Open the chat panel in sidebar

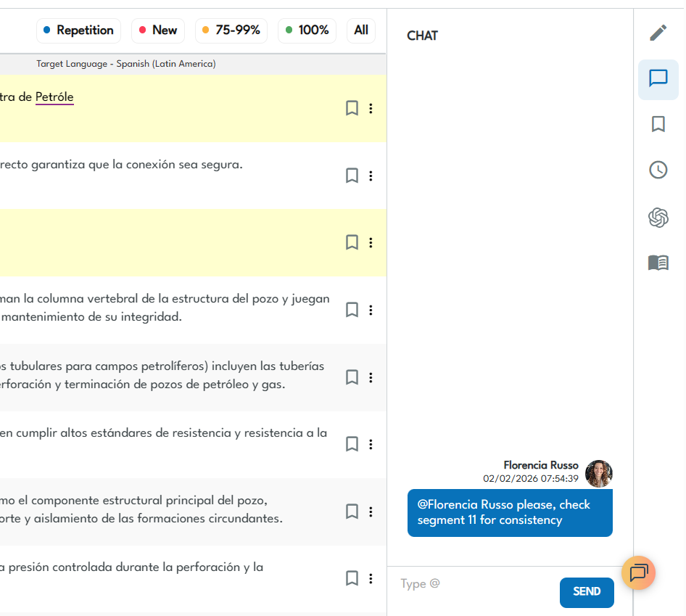(658, 78)
